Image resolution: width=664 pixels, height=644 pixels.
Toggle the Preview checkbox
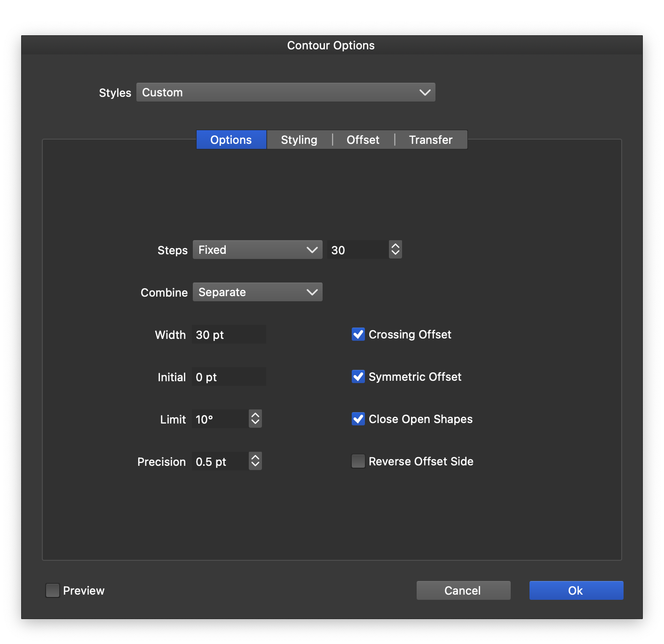tap(53, 590)
